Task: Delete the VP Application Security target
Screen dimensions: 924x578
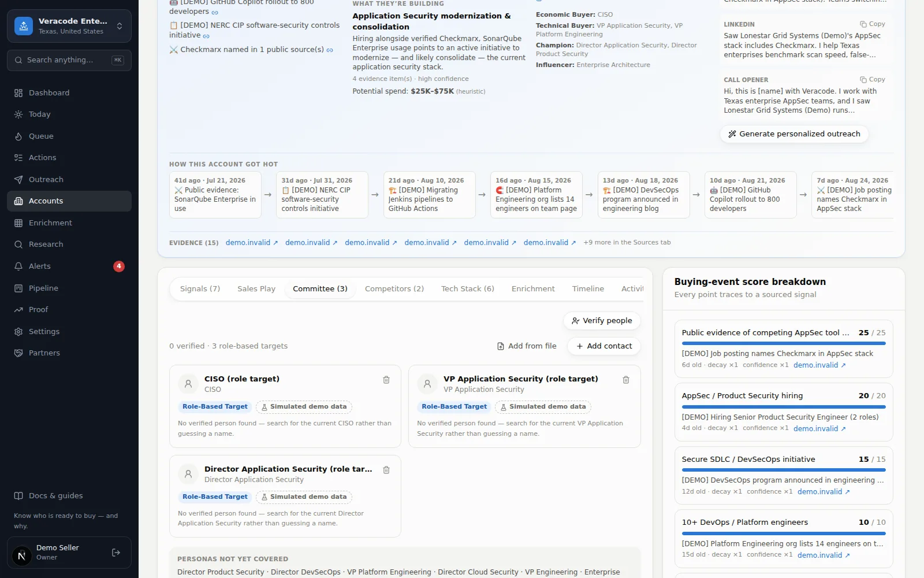Action: click(x=626, y=380)
